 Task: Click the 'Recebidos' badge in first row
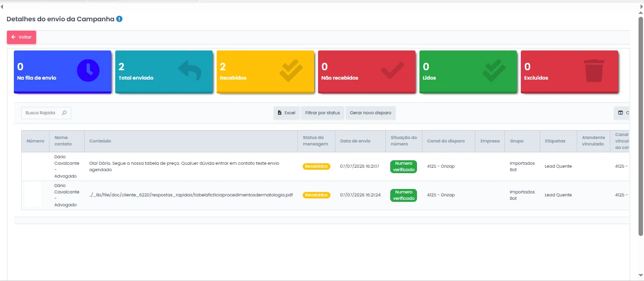pos(317,166)
